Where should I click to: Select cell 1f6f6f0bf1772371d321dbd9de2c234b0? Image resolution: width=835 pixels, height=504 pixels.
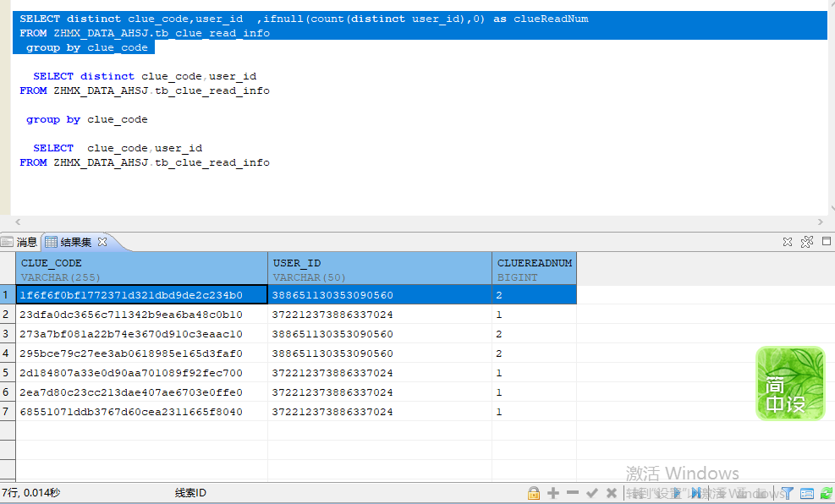(x=141, y=295)
